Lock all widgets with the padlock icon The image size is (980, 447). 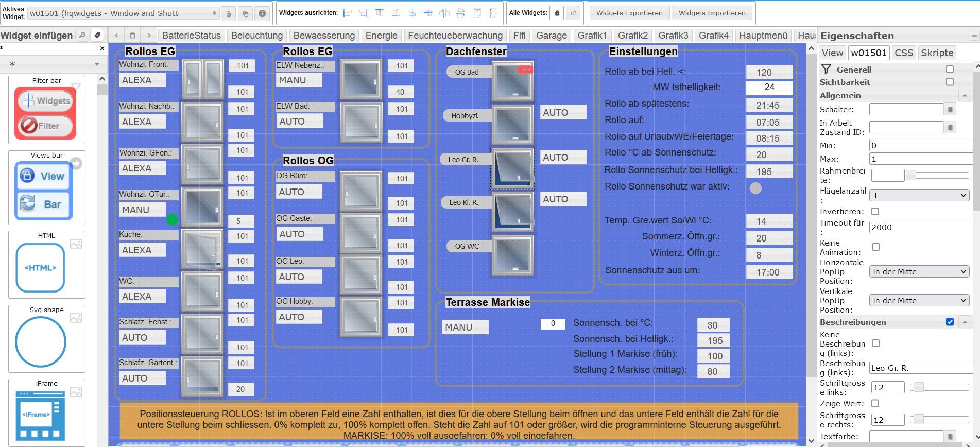click(x=557, y=13)
